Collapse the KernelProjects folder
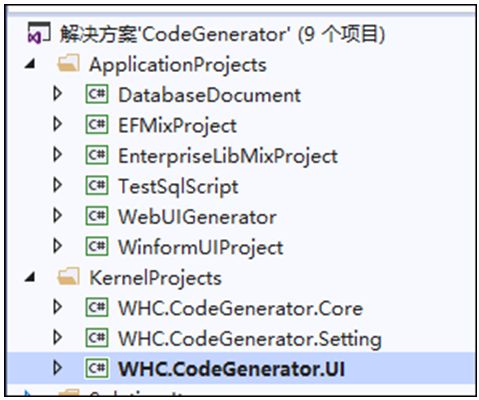 coord(30,277)
